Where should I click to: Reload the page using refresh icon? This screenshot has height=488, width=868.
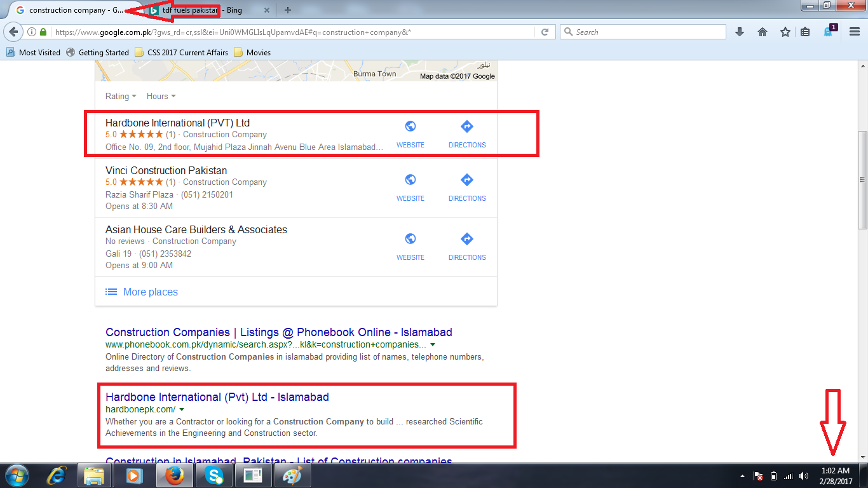pyautogui.click(x=545, y=32)
